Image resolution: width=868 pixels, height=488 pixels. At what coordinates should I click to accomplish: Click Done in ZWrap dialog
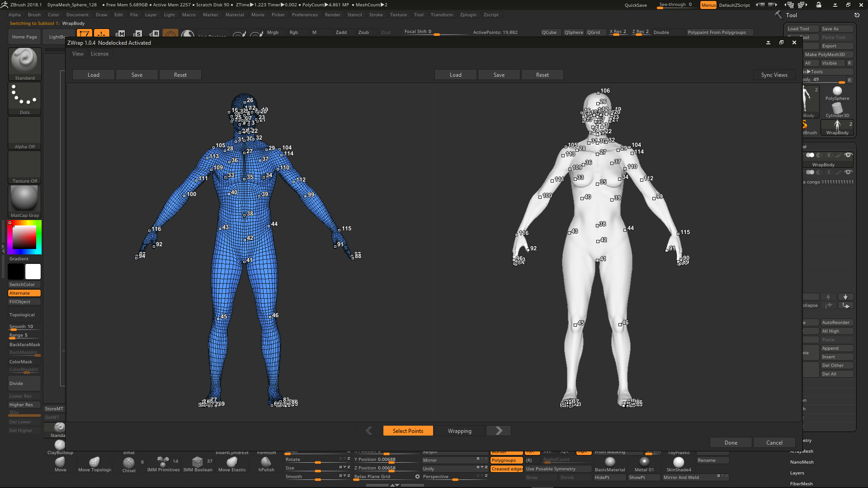click(731, 443)
